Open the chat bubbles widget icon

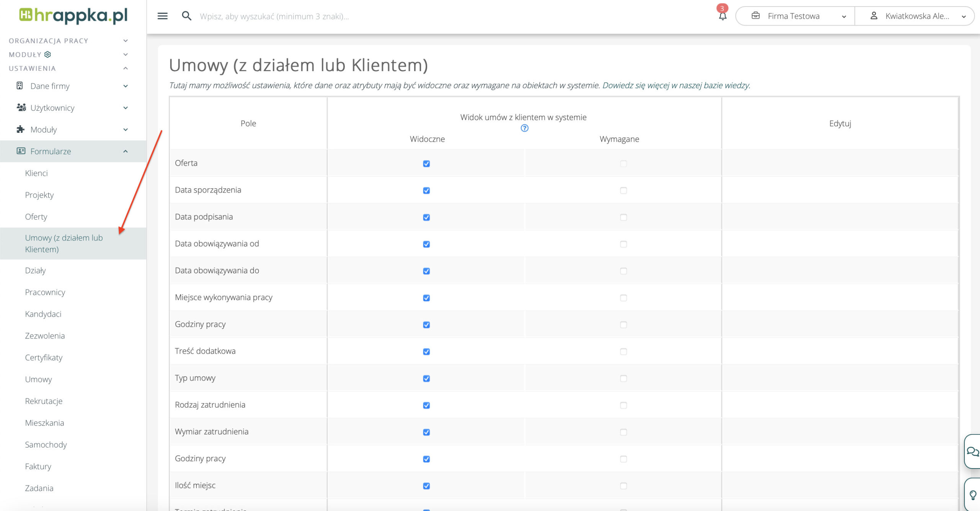click(972, 451)
